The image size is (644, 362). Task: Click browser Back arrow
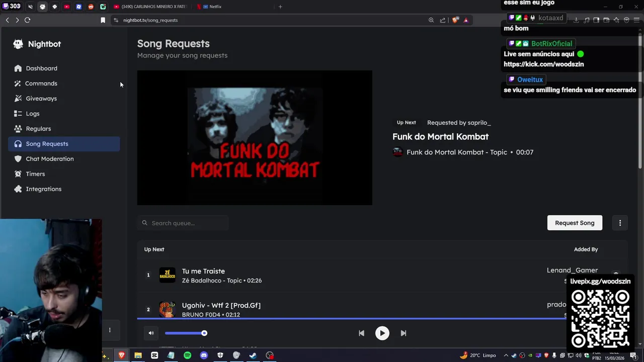pyautogui.click(x=7, y=20)
